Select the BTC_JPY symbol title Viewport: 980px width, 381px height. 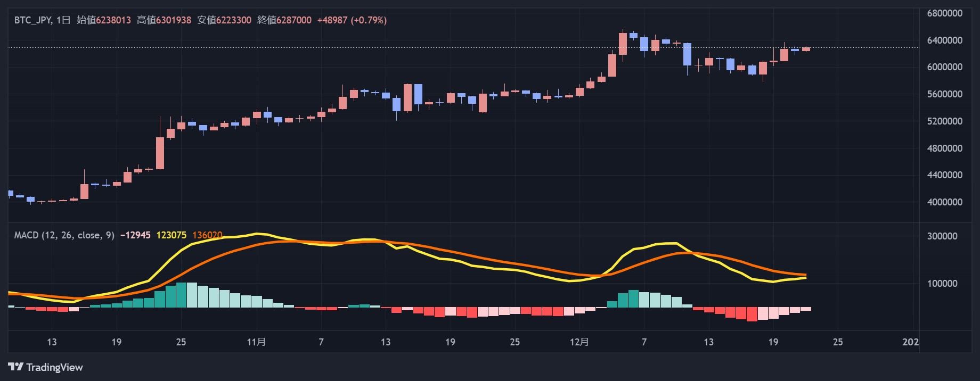pyautogui.click(x=32, y=20)
